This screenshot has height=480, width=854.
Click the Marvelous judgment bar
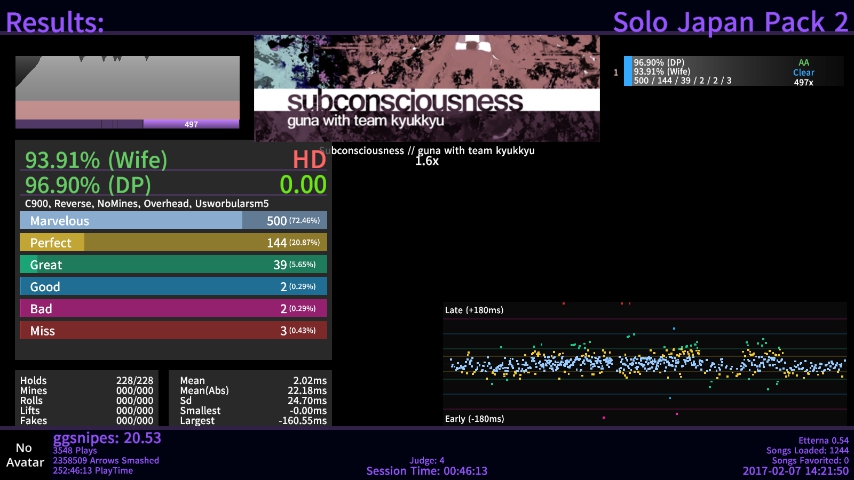coord(173,221)
